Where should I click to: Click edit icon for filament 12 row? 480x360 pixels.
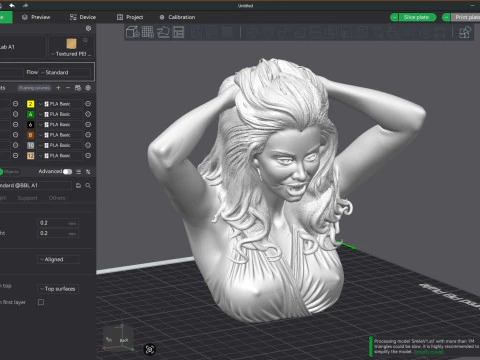point(88,155)
